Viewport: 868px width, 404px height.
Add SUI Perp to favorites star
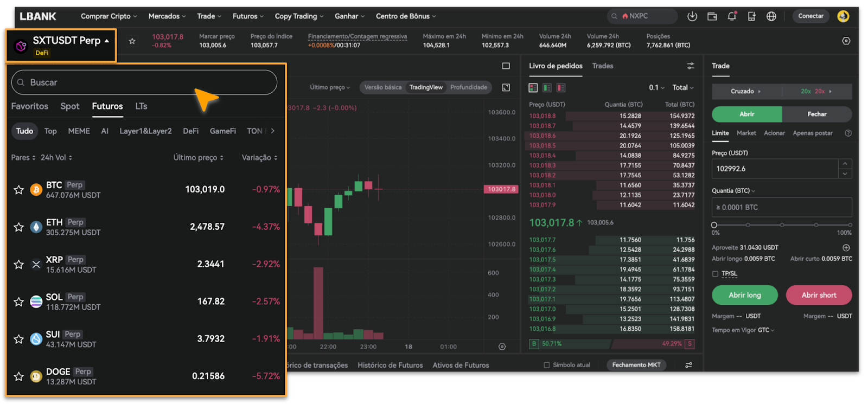[19, 339]
